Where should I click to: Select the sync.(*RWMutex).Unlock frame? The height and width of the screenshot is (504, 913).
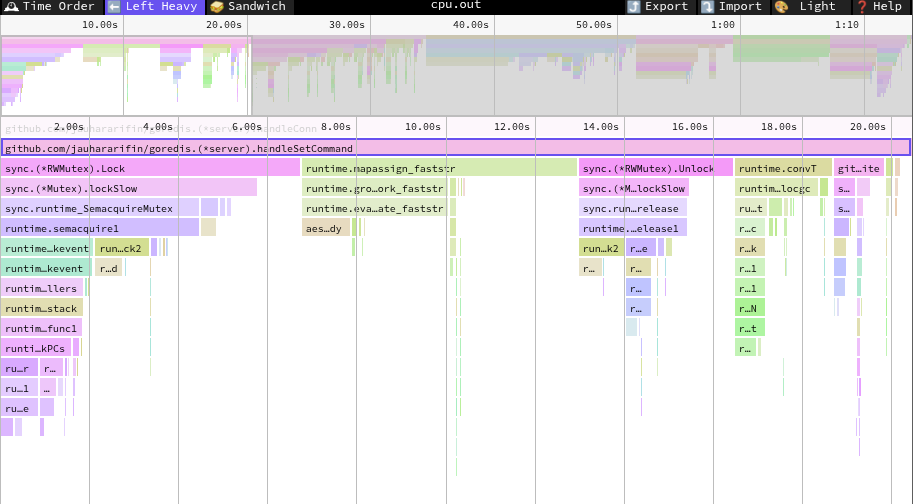tap(655, 168)
